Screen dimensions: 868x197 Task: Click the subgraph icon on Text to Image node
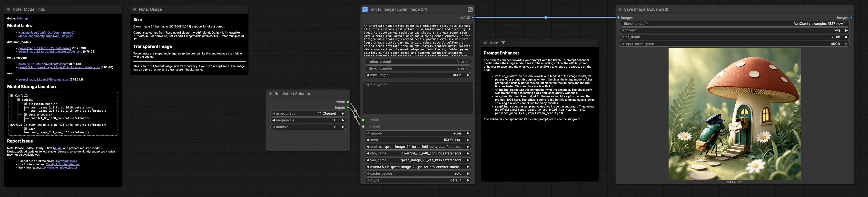point(365,9)
